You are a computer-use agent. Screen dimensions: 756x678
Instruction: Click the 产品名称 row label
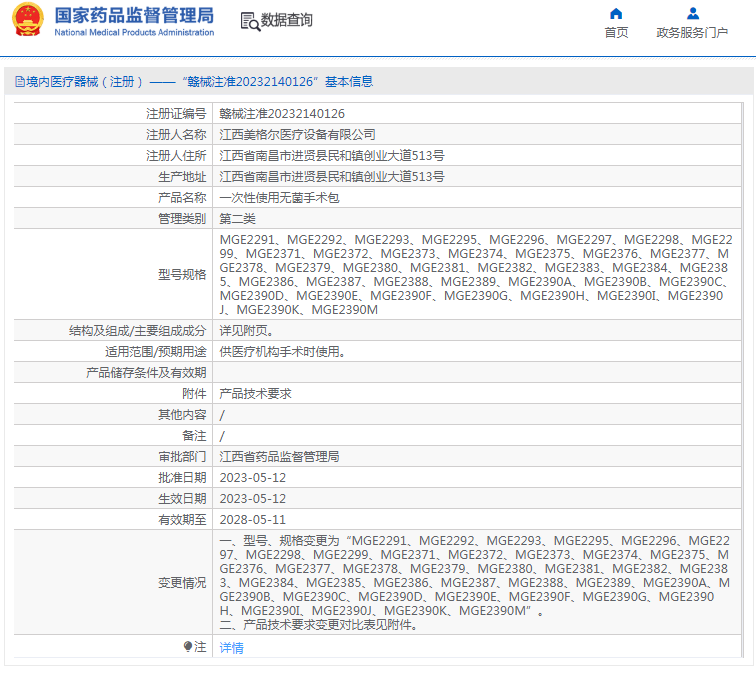point(182,198)
